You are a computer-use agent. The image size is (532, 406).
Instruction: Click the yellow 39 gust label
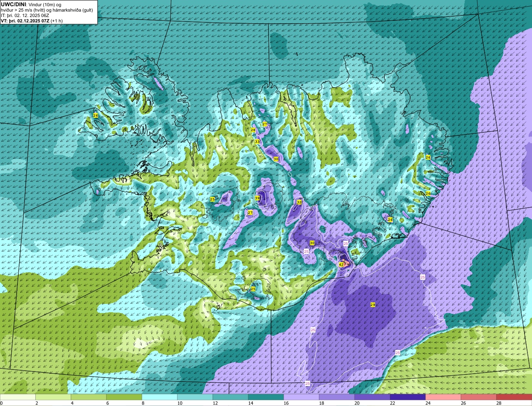(x=257, y=198)
